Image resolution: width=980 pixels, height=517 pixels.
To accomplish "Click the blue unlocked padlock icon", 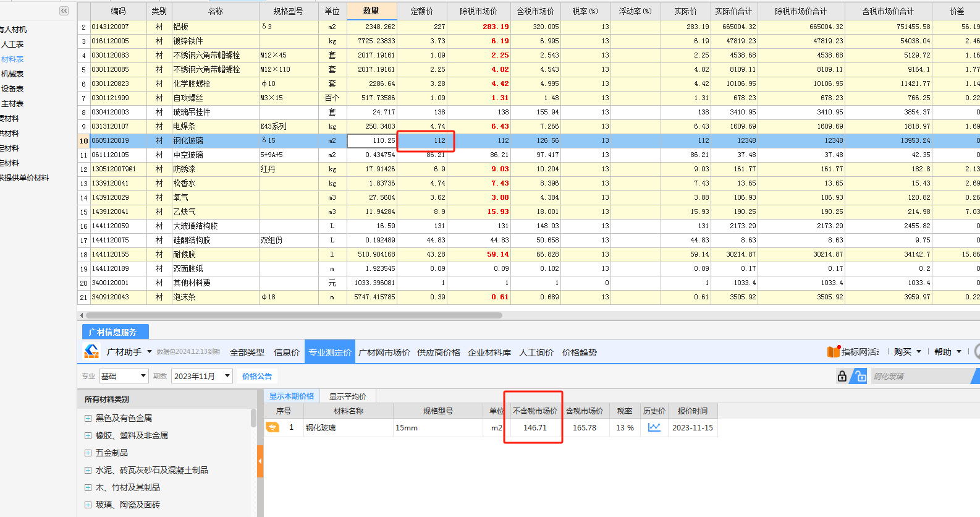I will tap(859, 375).
